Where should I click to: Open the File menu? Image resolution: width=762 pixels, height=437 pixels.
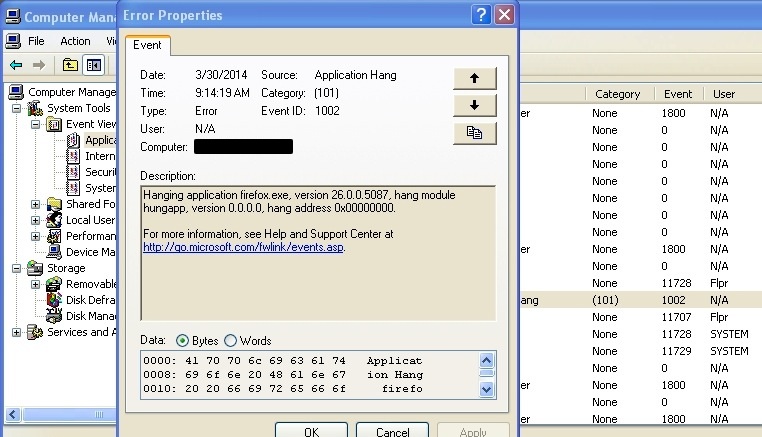(x=36, y=41)
